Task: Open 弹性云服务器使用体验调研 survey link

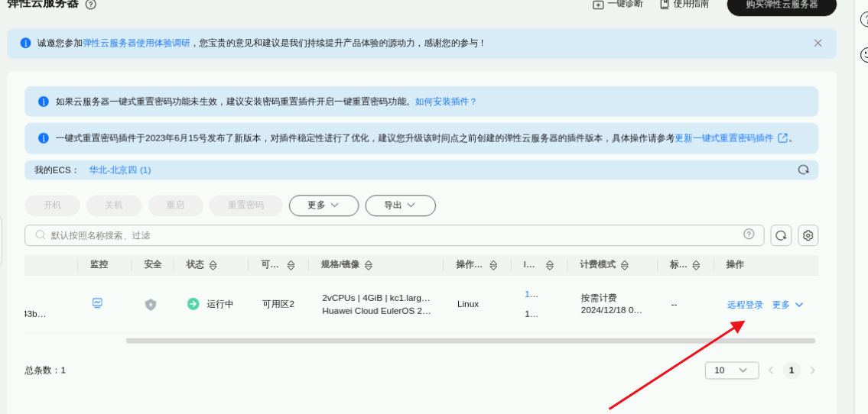Action: coord(136,43)
